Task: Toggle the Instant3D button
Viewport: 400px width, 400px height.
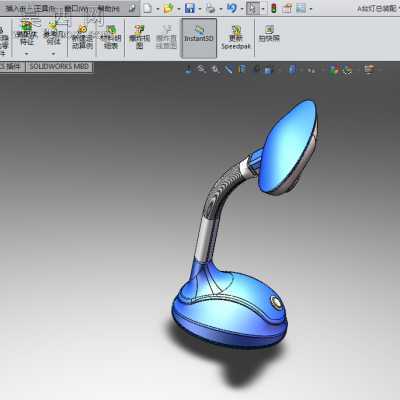Action: pos(199,38)
